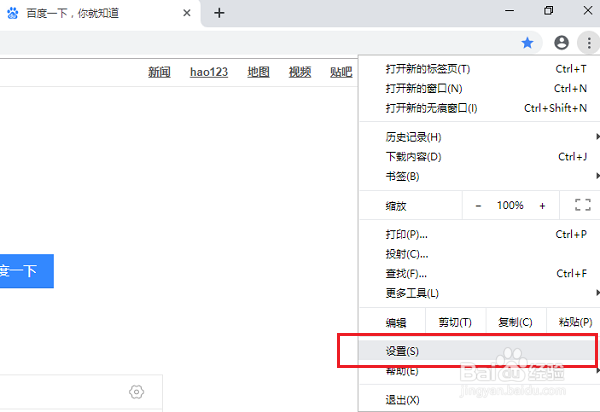Expand 历史记录(H) submenu
The width and height of the screenshot is (600, 412).
479,137
